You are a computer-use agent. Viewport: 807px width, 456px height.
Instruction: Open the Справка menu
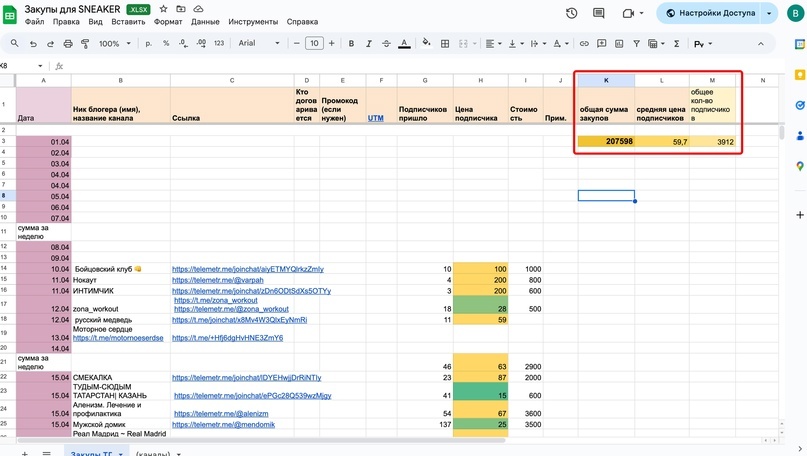pos(302,22)
